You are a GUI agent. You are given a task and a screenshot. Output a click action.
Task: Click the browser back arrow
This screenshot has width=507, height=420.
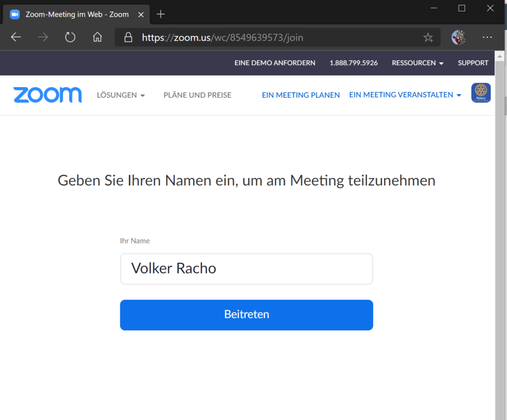(15, 38)
